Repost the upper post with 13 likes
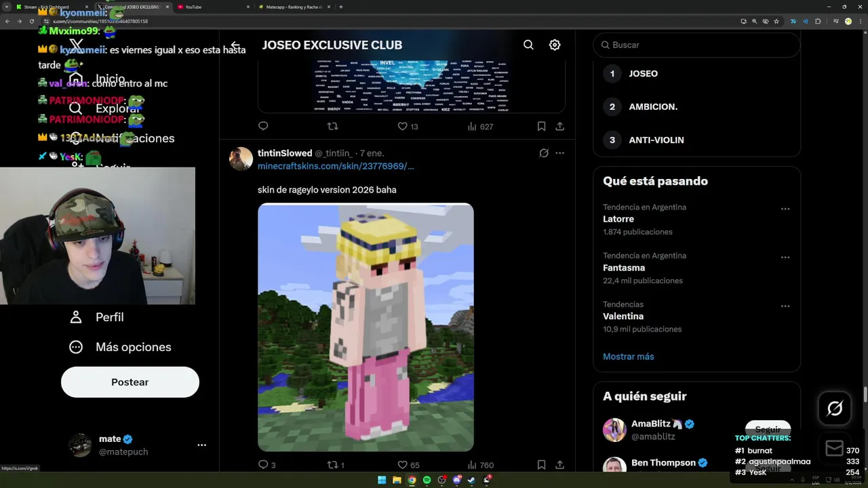The width and height of the screenshot is (868, 488). (x=332, y=126)
